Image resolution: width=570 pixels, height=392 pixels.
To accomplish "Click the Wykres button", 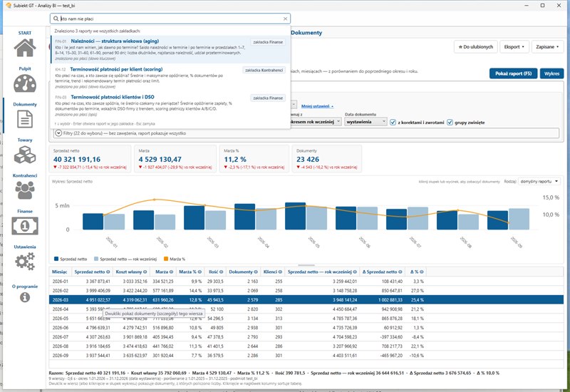I will [551, 73].
